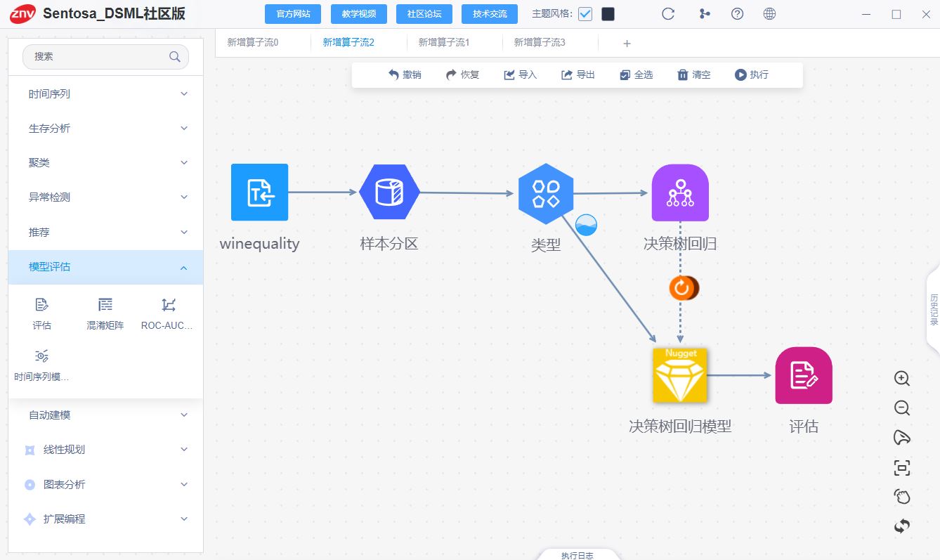940x560 pixels.
Task: Click the search magnifier icon
Action: 175,57
